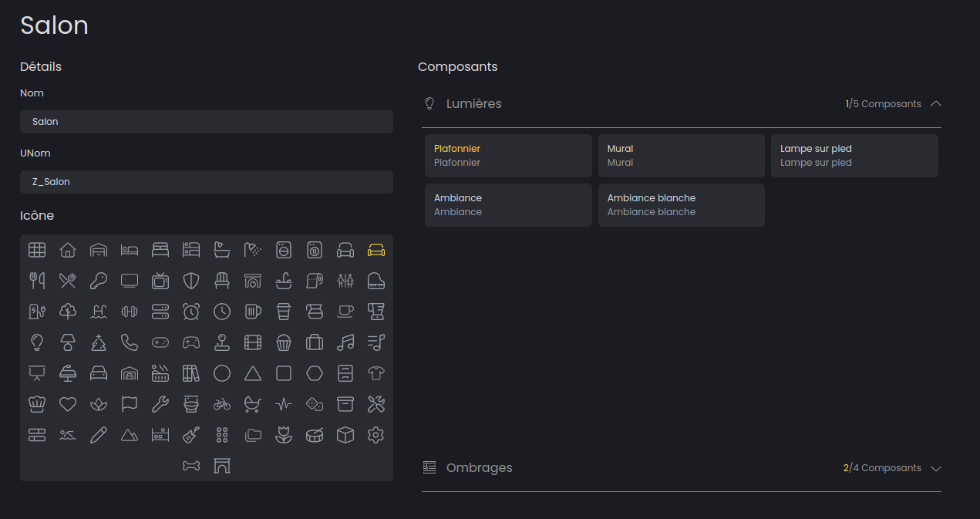This screenshot has width=980, height=519.
Task: Choose the Christmas tree icon
Action: pos(99,342)
